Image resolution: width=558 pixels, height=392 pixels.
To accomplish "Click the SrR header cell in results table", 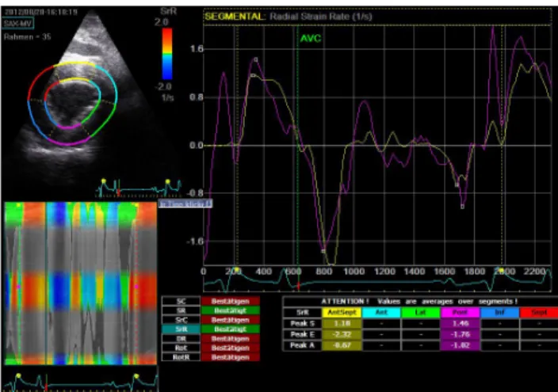I will click(x=303, y=313).
